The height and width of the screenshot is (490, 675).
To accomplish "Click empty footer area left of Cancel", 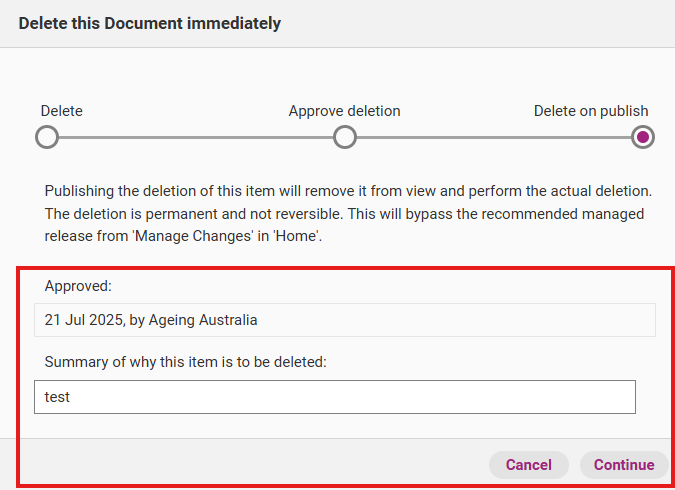I will pos(250,464).
